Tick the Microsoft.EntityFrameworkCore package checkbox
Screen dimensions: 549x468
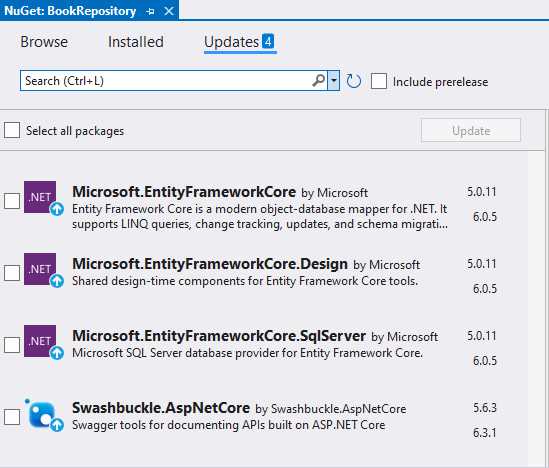pos(12,201)
